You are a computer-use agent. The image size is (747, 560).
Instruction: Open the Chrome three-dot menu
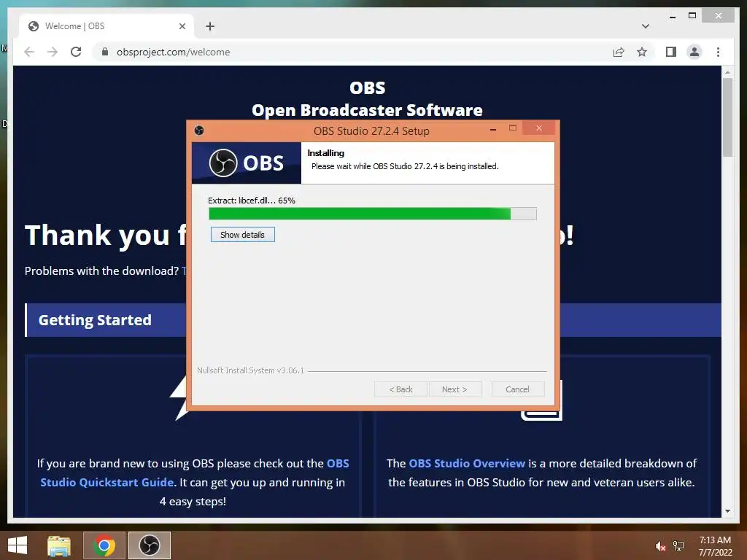pyautogui.click(x=718, y=52)
